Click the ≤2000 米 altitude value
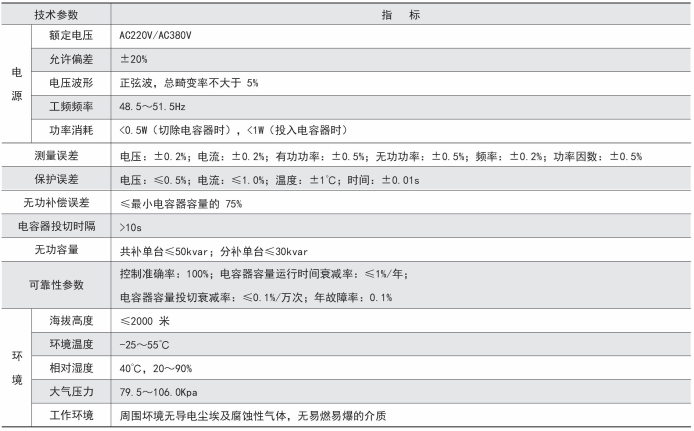The width and height of the screenshot is (694, 431). pos(145,320)
